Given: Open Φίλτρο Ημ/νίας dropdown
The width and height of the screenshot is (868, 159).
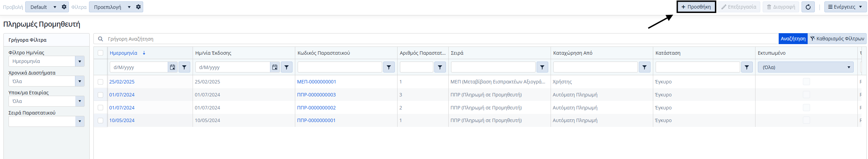Looking at the screenshot, I should [x=80, y=62].
